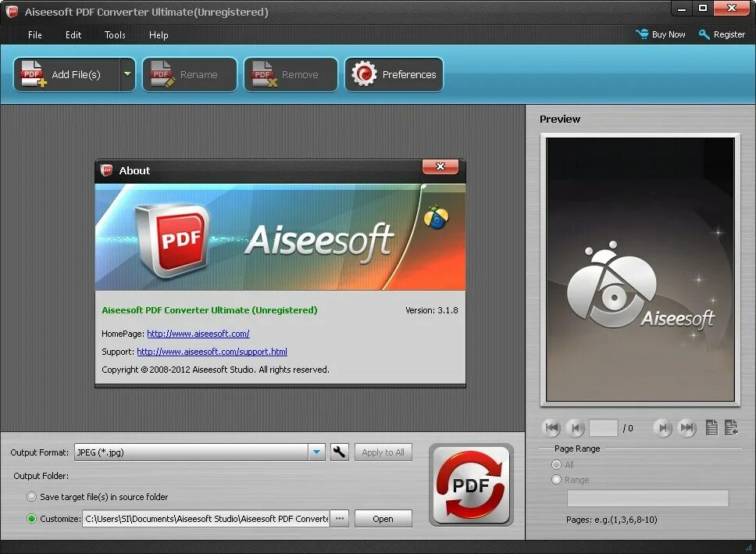Click the output folder path field
Viewport: 756px width, 554px height.
coord(206,519)
